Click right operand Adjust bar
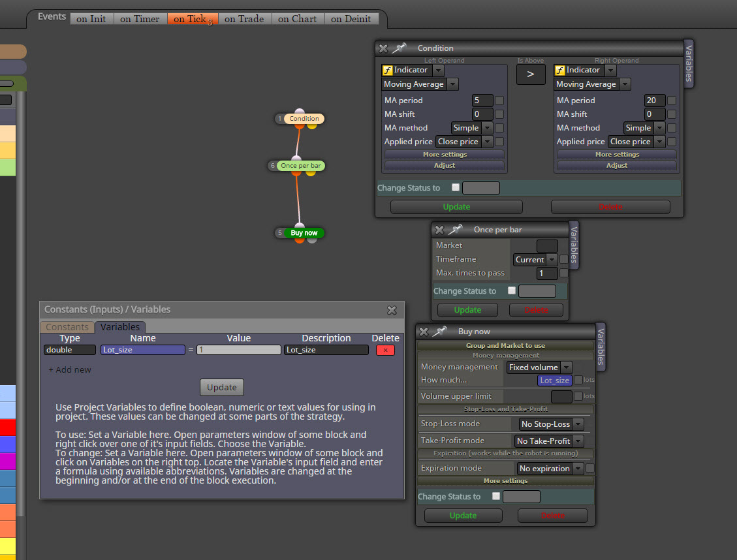737x560 pixels. coord(617,165)
